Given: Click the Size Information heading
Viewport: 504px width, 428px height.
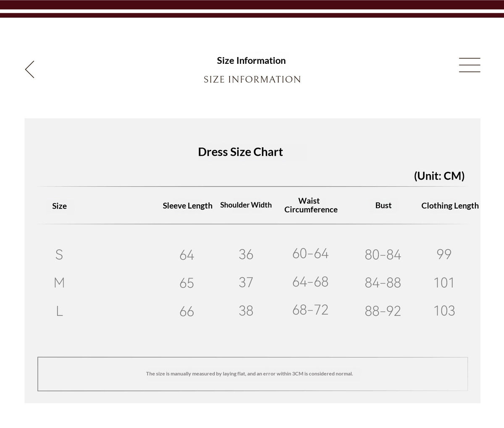Looking at the screenshot, I should pyautogui.click(x=251, y=60).
